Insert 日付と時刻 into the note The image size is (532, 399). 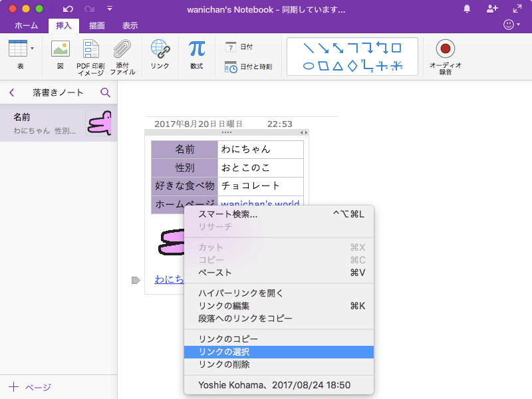tap(249, 66)
